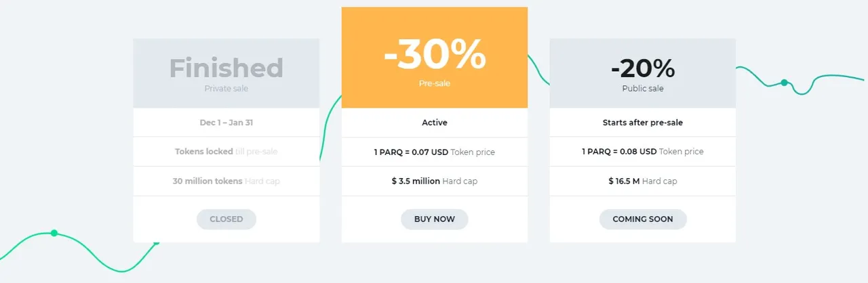The image size is (868, 283).
Task: Click the Private sale label under Finished
Action: coord(226,88)
